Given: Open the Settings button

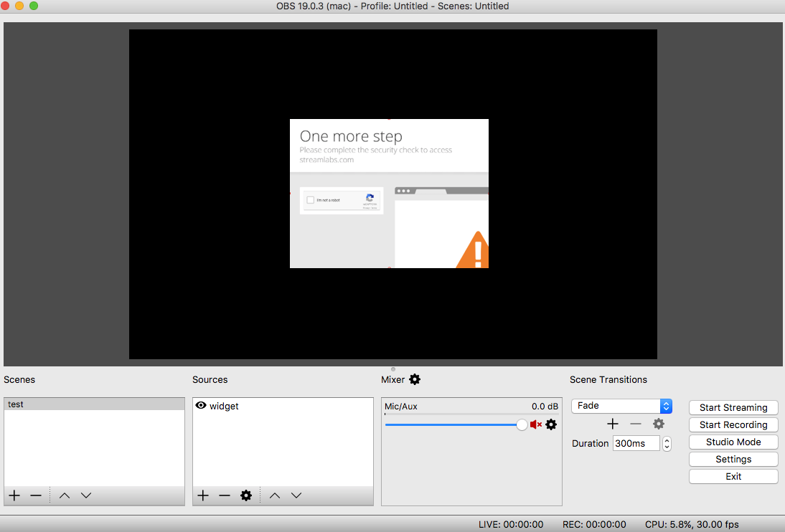Looking at the screenshot, I should coord(733,459).
